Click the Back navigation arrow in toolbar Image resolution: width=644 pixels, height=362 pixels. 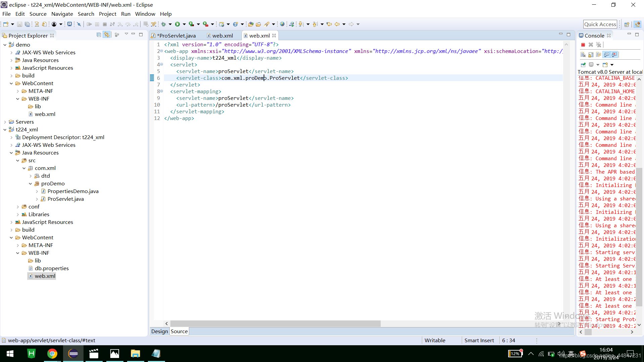coord(337,24)
